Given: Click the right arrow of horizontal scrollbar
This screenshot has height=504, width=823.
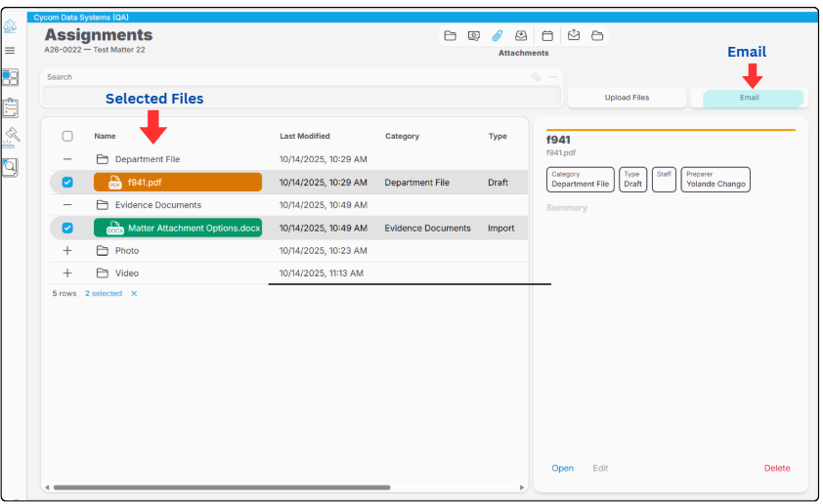Looking at the screenshot, I should coord(522,487).
